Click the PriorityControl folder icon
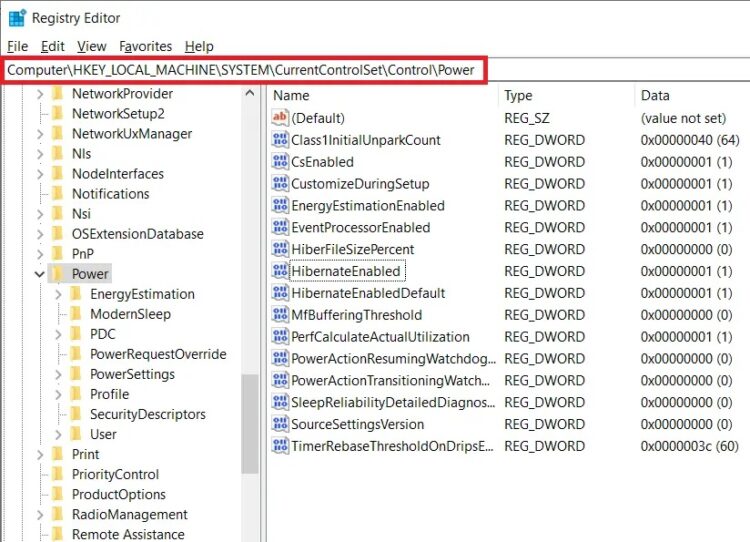This screenshot has height=542, width=750. pos(57,474)
